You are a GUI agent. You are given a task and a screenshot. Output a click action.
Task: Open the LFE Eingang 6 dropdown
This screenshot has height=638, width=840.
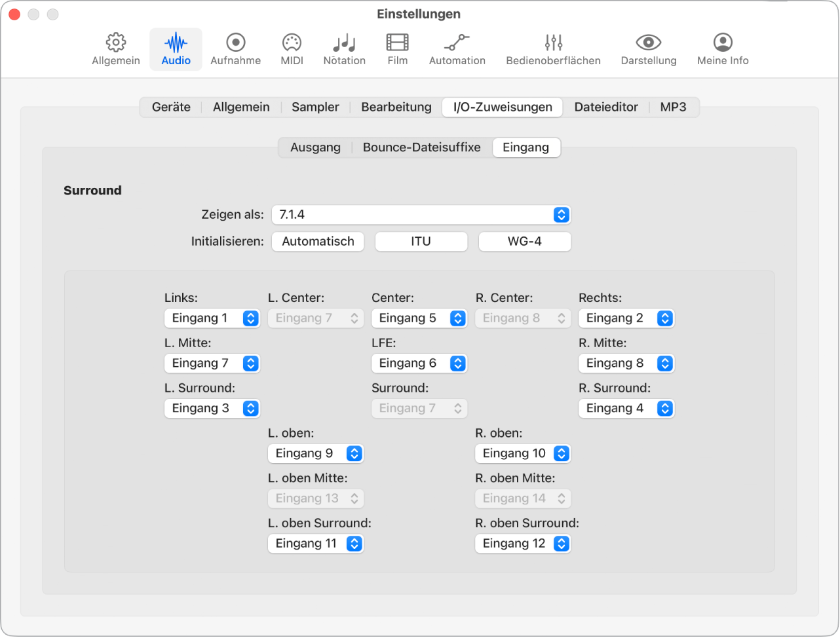[x=419, y=364]
